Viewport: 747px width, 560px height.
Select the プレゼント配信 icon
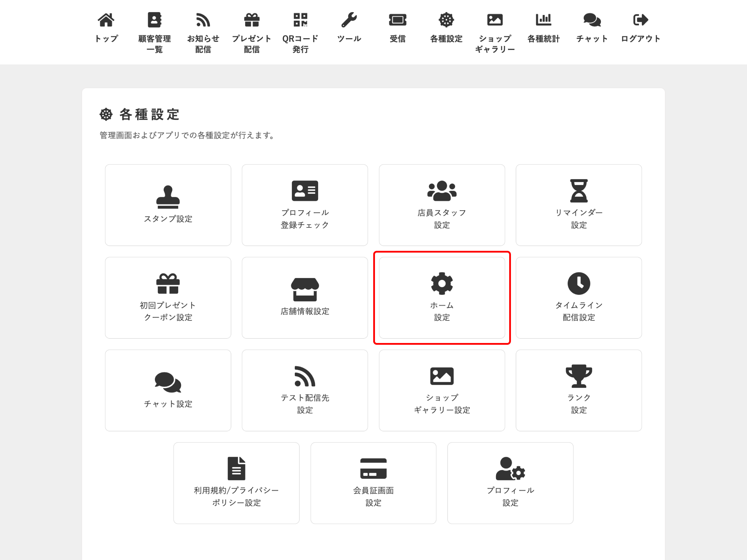pos(251,30)
